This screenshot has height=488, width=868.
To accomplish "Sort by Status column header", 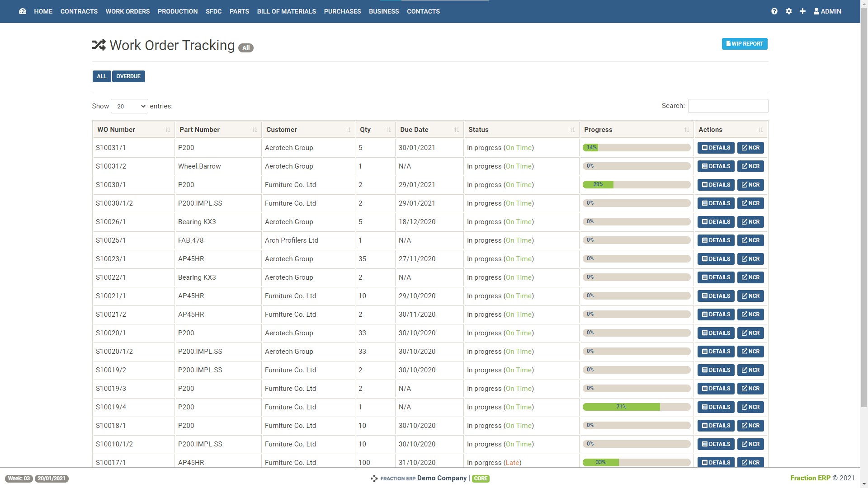I will coord(478,130).
